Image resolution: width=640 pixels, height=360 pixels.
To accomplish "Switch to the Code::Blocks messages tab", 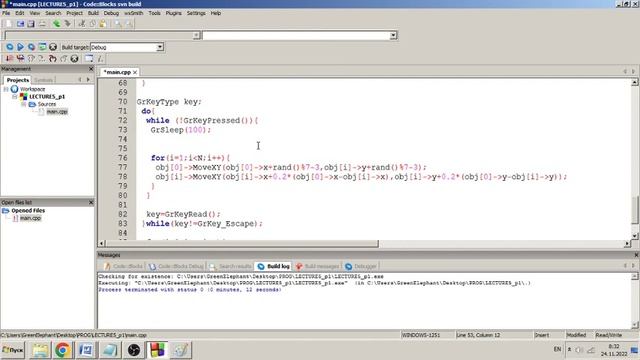I will click(x=124, y=266).
